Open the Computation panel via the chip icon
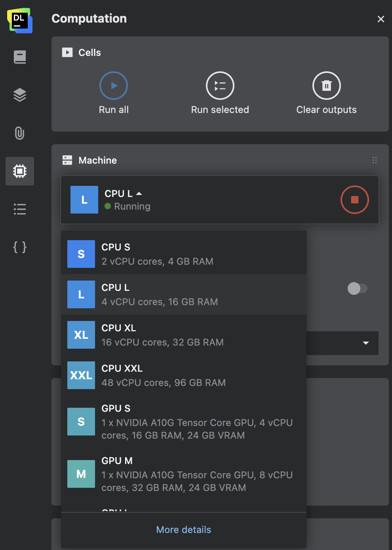Viewport: 392px width, 550px height. [20, 171]
